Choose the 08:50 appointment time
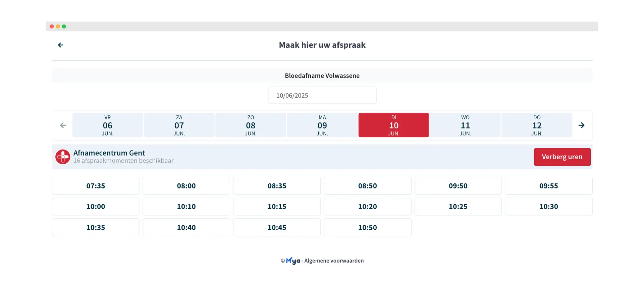This screenshot has width=644, height=289. tap(368, 186)
